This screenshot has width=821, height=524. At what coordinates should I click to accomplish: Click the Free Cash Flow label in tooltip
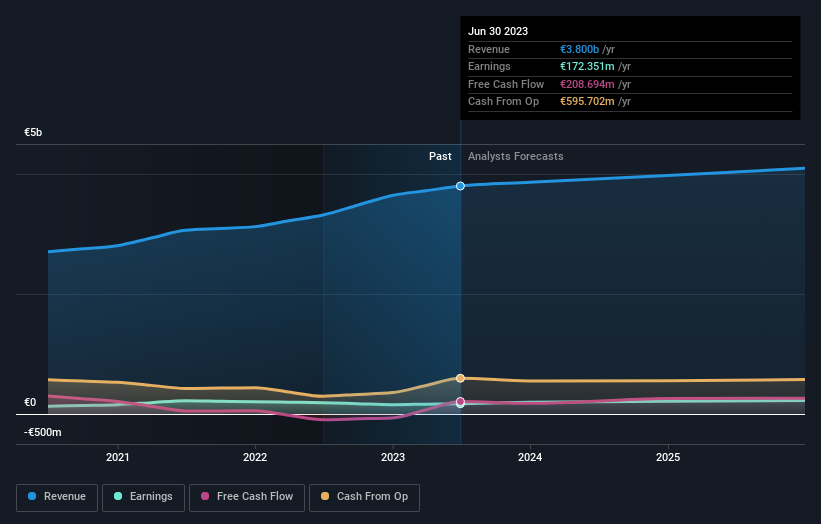[x=506, y=84]
